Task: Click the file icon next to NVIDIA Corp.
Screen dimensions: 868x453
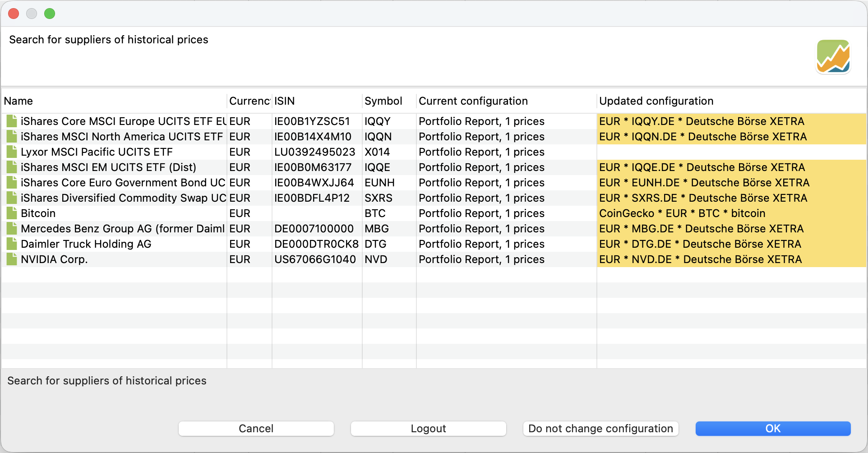Action: click(x=12, y=259)
